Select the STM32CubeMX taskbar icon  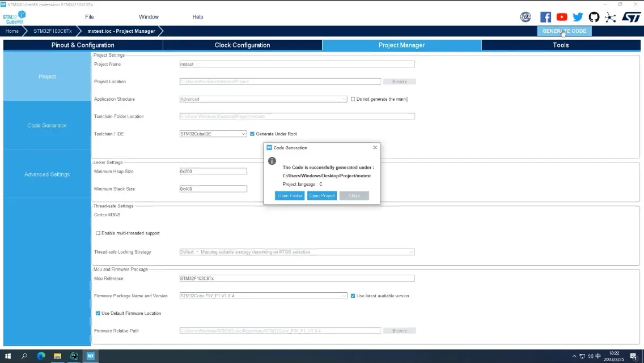pyautogui.click(x=90, y=356)
